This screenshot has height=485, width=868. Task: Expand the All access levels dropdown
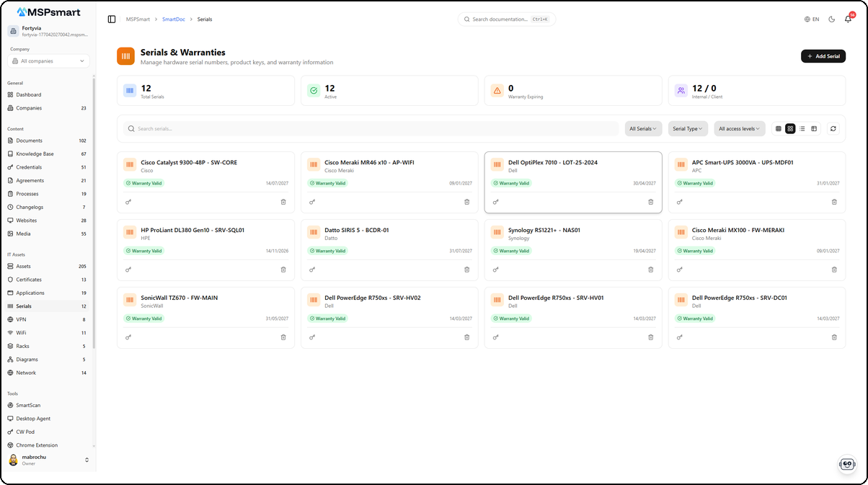click(x=740, y=129)
